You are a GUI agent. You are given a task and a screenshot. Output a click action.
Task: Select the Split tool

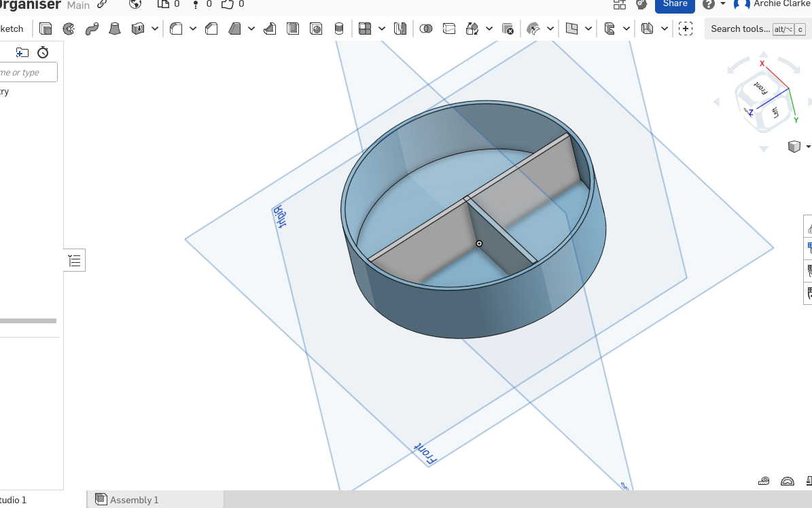pyautogui.click(x=449, y=29)
